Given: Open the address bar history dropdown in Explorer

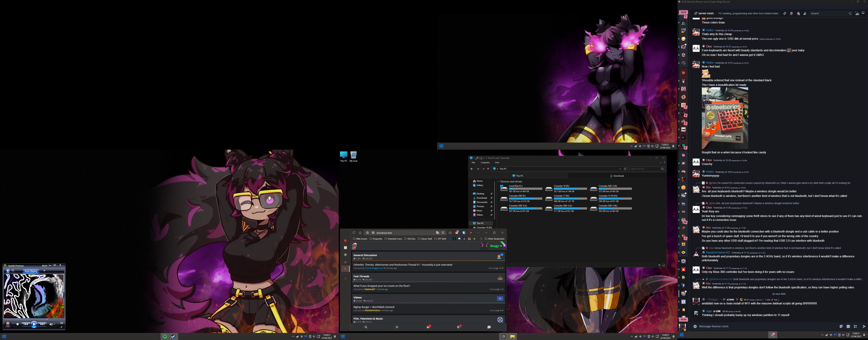Looking at the screenshot, I should [620, 169].
